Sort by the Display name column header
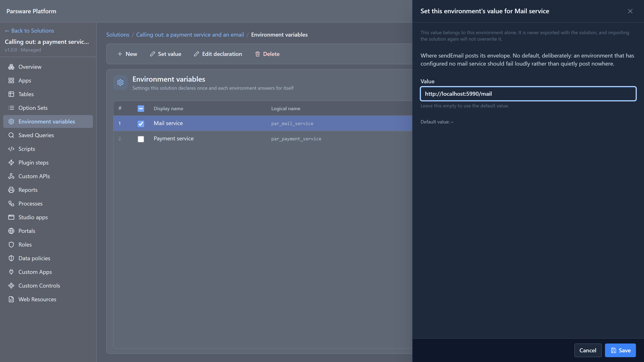Image resolution: width=644 pixels, height=362 pixels. (168, 108)
